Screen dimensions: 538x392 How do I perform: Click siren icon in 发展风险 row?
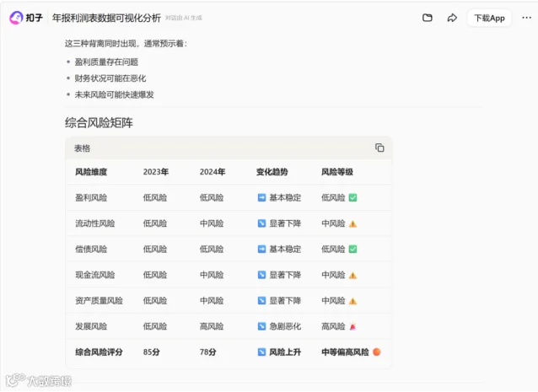(352, 326)
